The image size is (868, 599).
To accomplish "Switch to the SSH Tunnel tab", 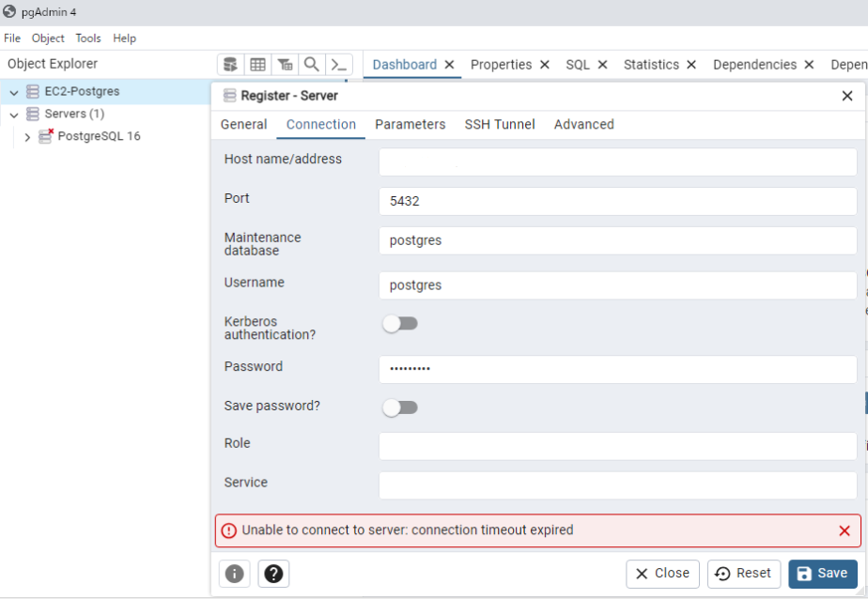I will point(499,125).
